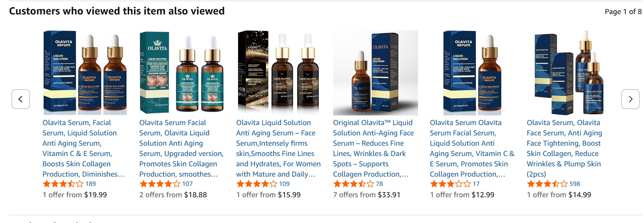Open star rating of 189-review serum
Image resolution: width=644 pixels, height=223 pixels.
(x=63, y=184)
